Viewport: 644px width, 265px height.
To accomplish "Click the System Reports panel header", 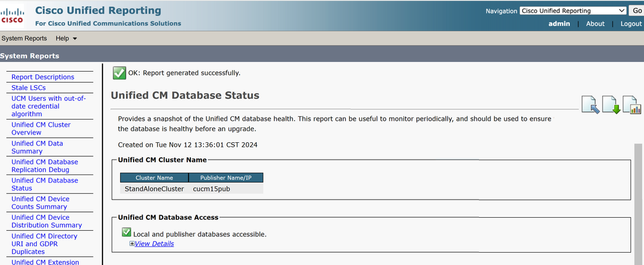I will (30, 56).
